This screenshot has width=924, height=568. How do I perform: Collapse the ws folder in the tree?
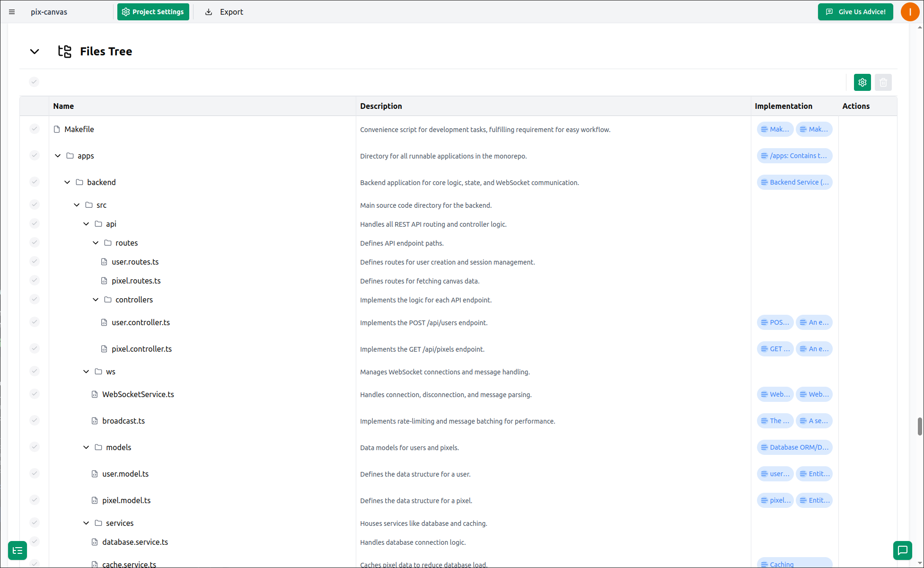86,371
